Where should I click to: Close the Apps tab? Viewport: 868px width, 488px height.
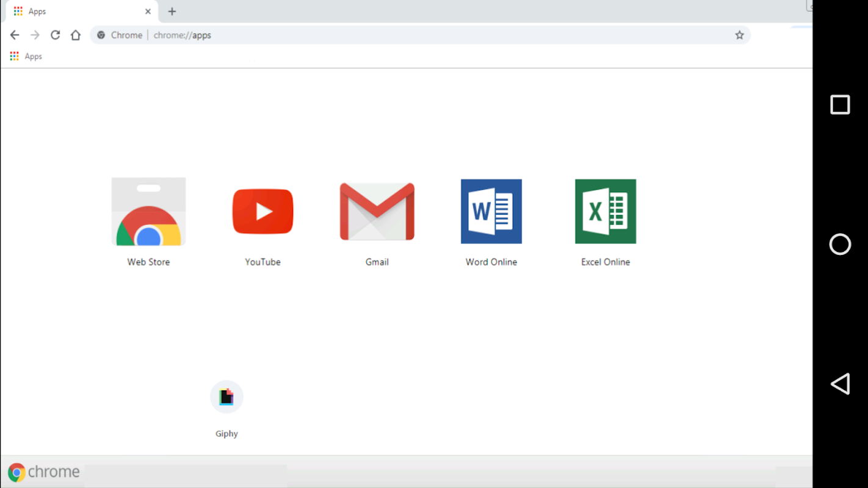pos(148,12)
